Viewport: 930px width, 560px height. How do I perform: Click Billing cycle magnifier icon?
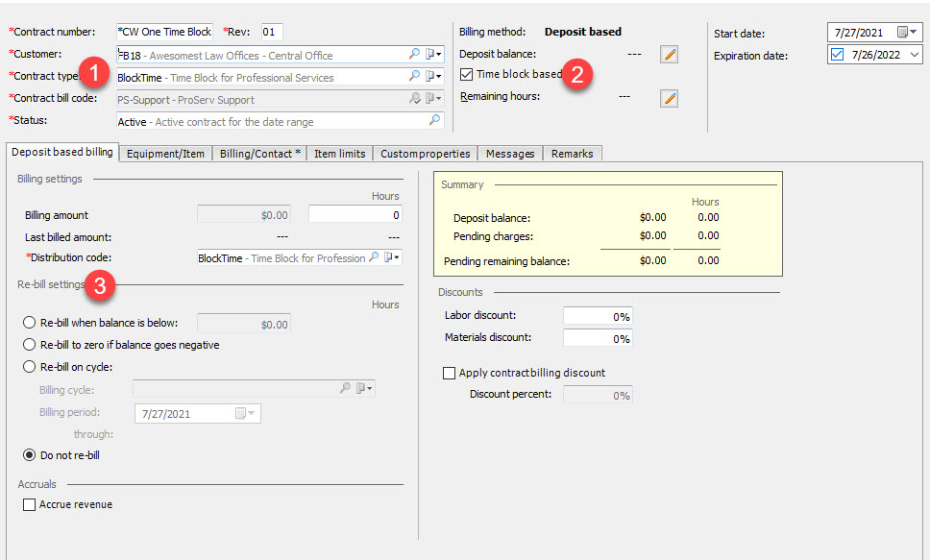[x=345, y=389]
